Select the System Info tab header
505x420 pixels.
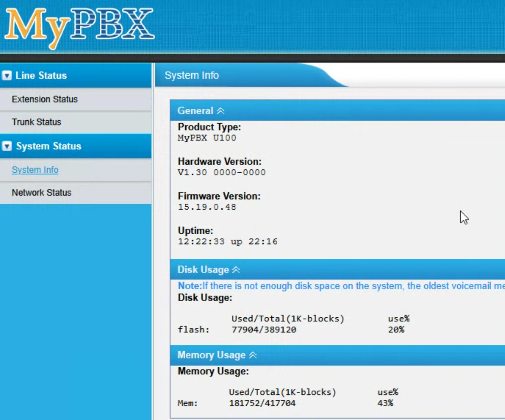coord(192,75)
